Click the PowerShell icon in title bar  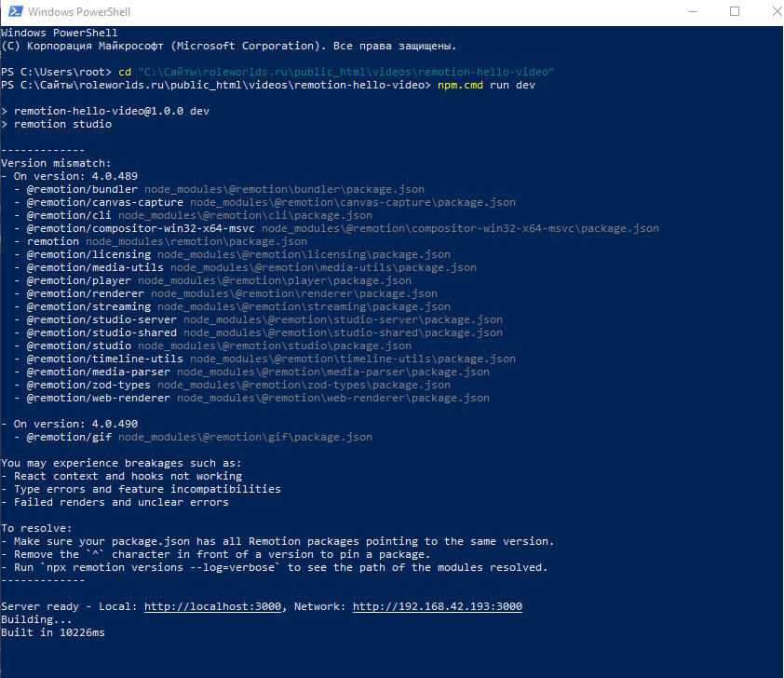[x=15, y=11]
